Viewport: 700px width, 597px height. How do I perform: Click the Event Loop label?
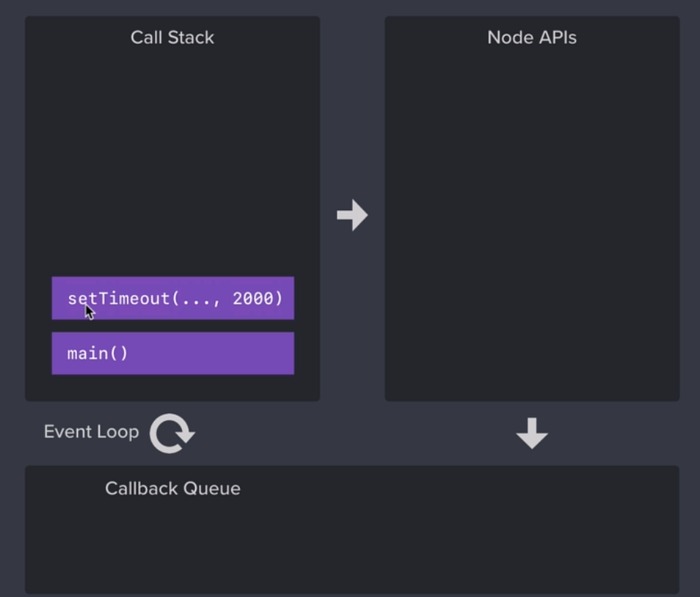click(x=92, y=432)
